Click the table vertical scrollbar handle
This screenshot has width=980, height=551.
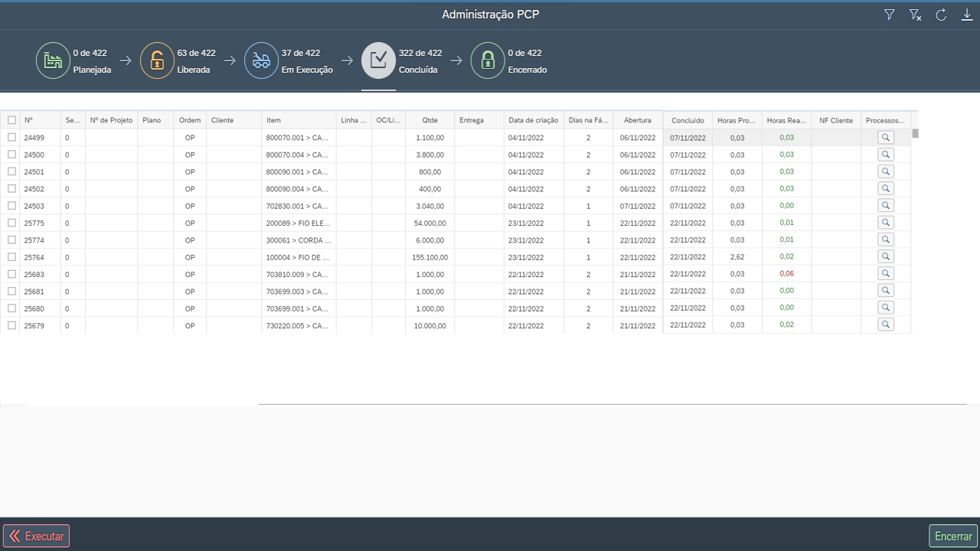915,133
